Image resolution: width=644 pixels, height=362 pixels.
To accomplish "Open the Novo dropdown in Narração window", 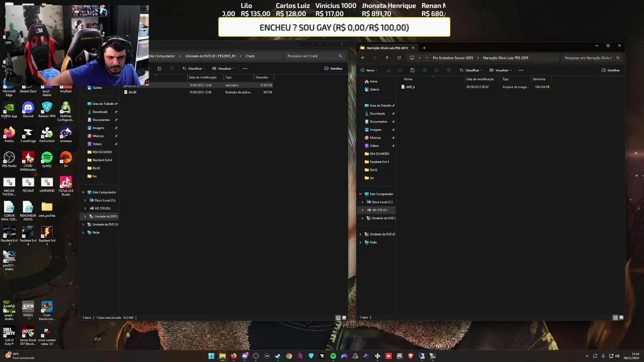I will click(x=369, y=70).
